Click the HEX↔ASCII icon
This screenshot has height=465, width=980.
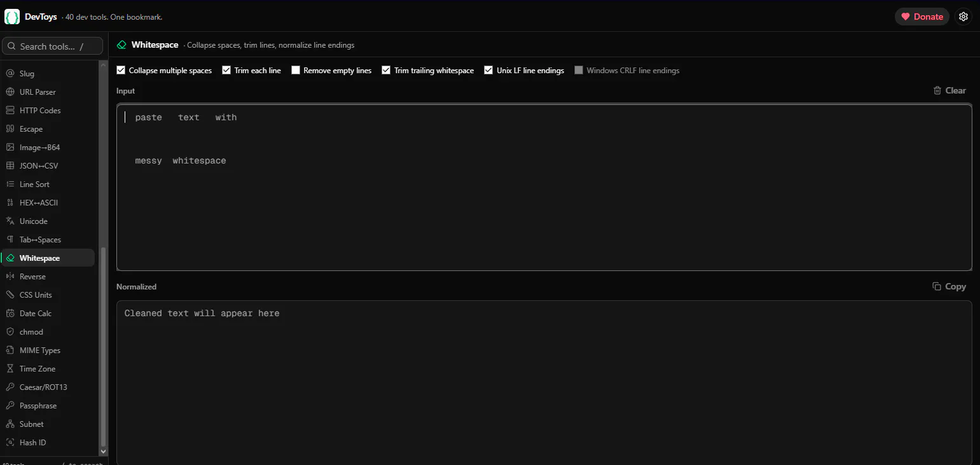click(10, 203)
